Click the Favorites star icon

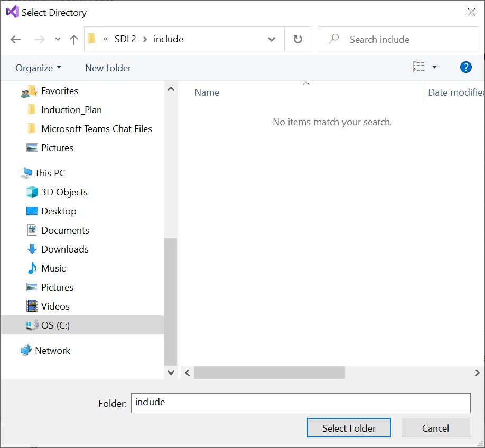coord(29,91)
